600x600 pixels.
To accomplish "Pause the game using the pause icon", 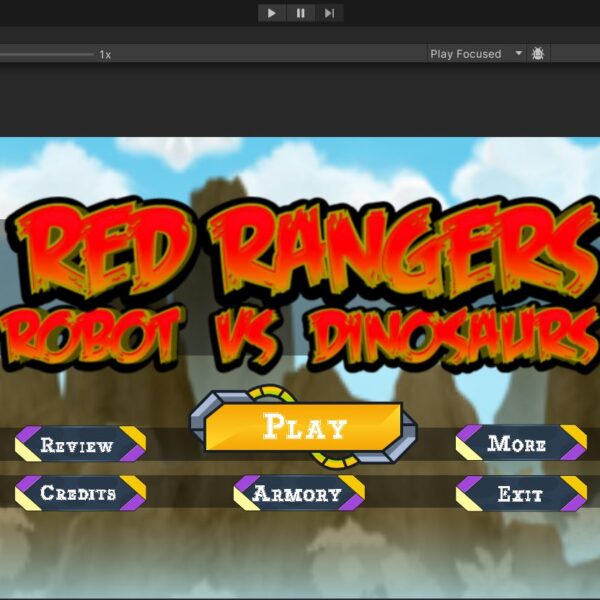I will [x=300, y=13].
